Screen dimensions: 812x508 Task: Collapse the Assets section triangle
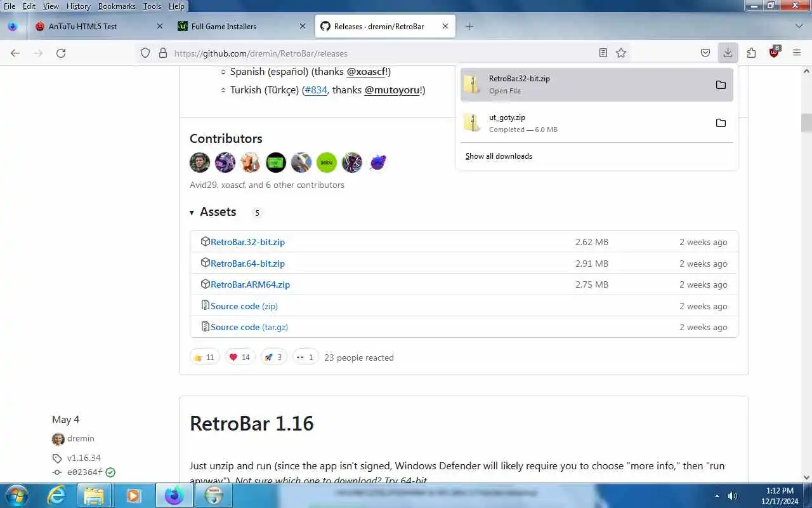point(192,212)
